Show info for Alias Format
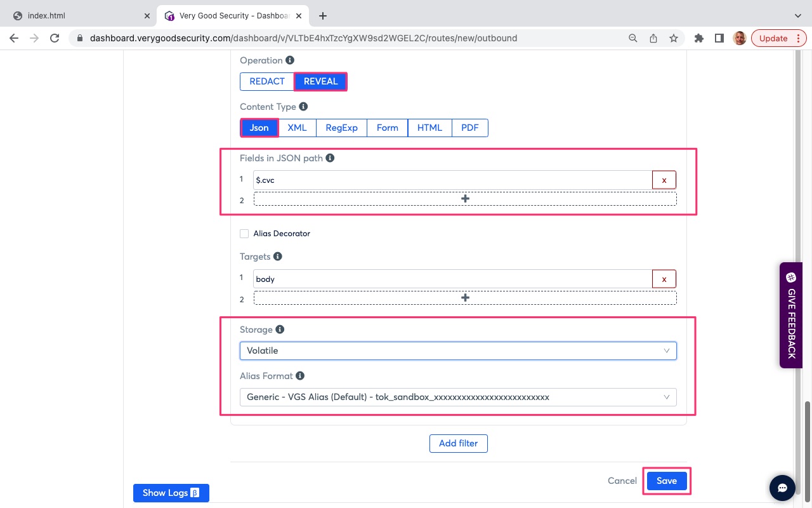812x508 pixels. pos(300,376)
